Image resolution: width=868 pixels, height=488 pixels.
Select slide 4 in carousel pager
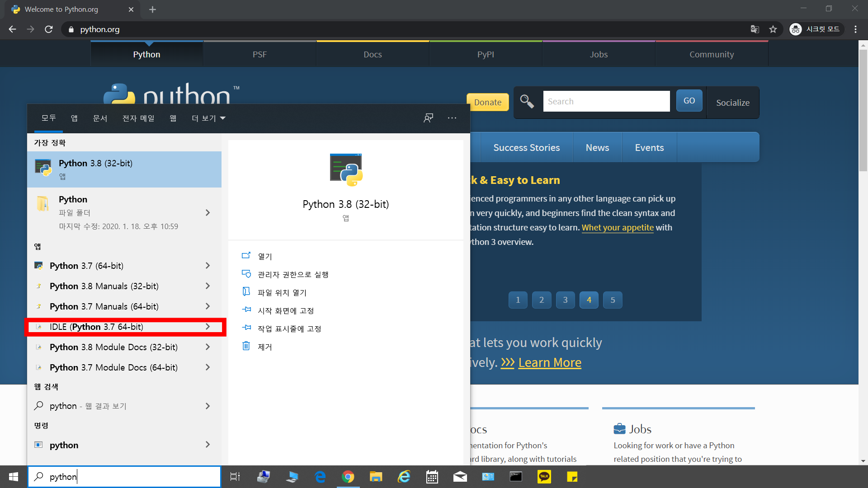589,300
